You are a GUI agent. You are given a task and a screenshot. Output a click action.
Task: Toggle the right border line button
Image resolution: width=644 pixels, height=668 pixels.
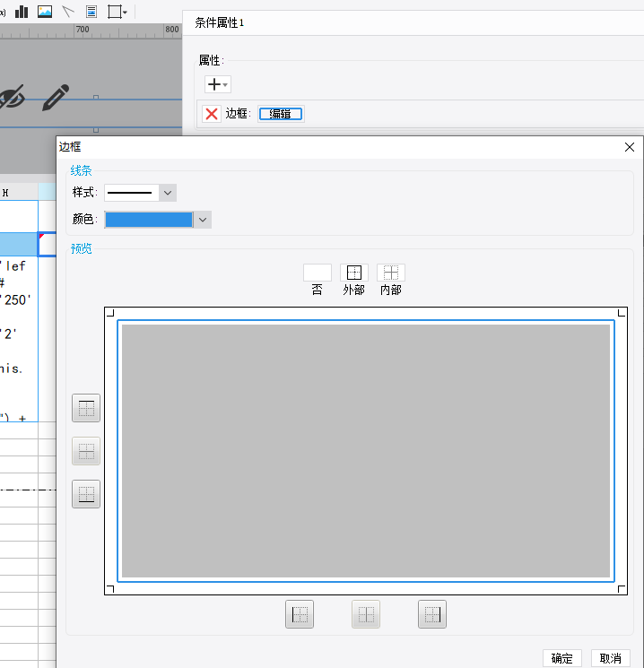click(432, 614)
